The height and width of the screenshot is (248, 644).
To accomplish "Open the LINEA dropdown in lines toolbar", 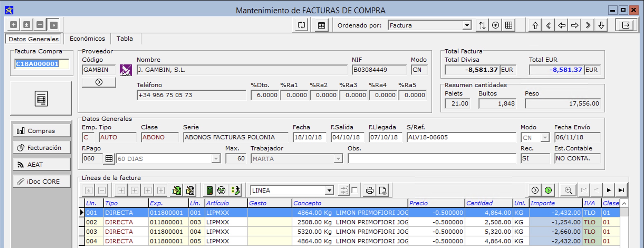I will click(x=329, y=190).
